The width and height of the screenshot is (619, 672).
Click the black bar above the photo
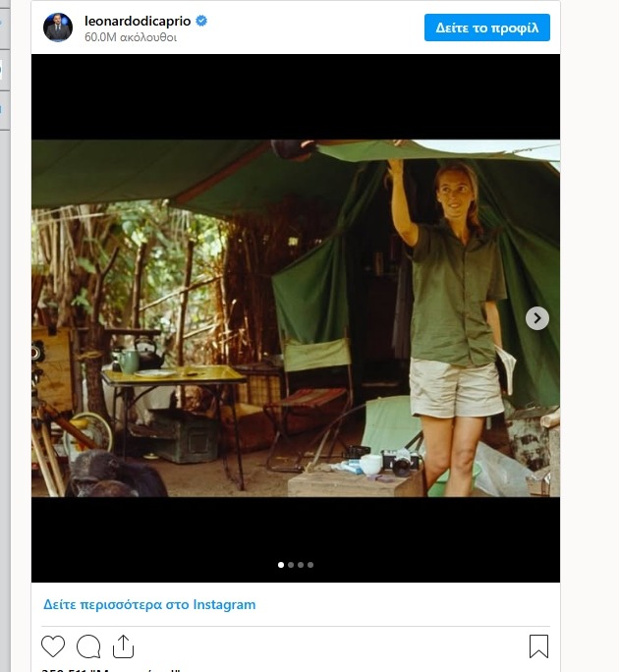(295, 96)
